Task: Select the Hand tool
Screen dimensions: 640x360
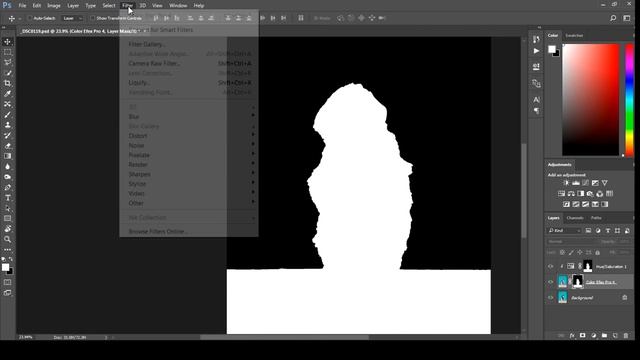Action: coord(7,229)
